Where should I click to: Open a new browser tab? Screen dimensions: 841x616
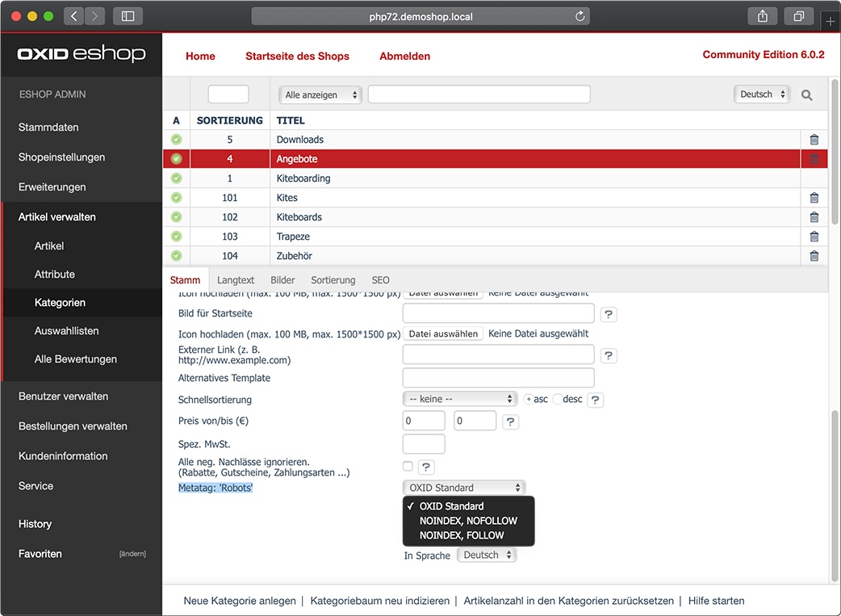tap(831, 22)
